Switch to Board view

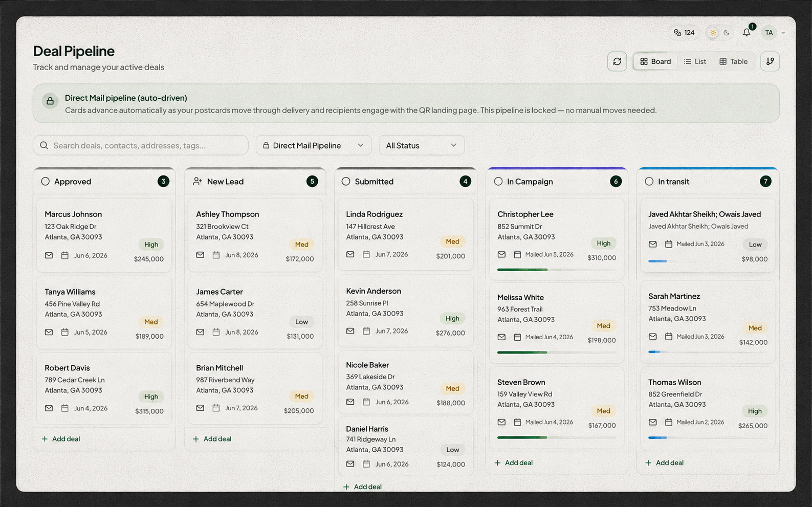click(655, 61)
